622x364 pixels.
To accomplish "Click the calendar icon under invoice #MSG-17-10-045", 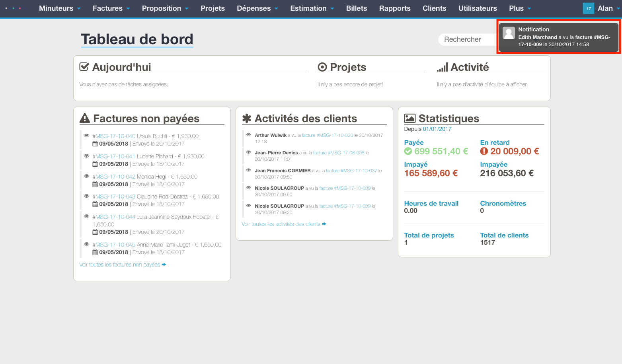I will click(95, 252).
